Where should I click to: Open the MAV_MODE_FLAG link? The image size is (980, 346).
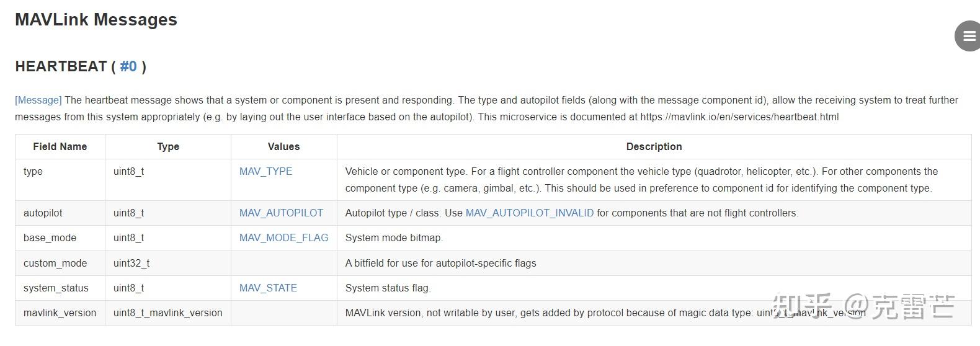point(283,237)
